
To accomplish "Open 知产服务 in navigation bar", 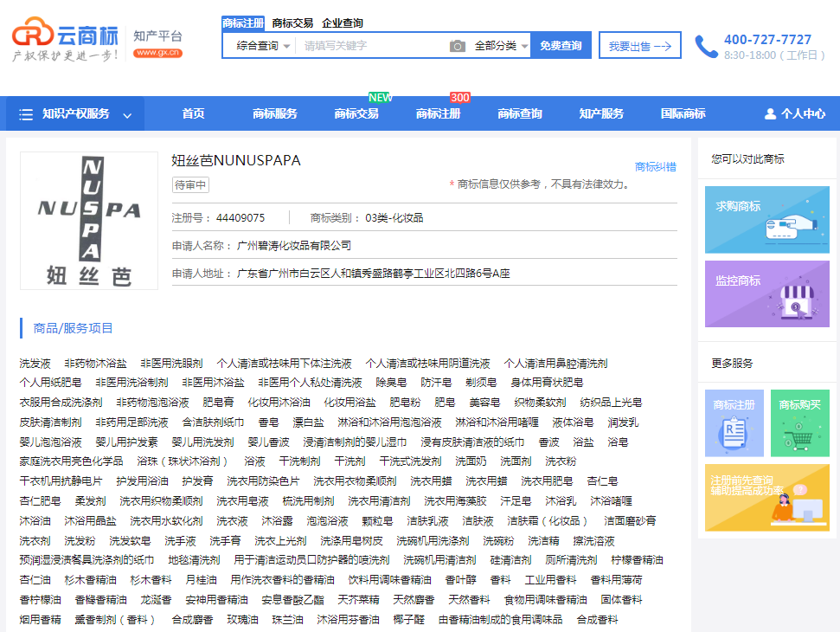I will pos(601,113).
